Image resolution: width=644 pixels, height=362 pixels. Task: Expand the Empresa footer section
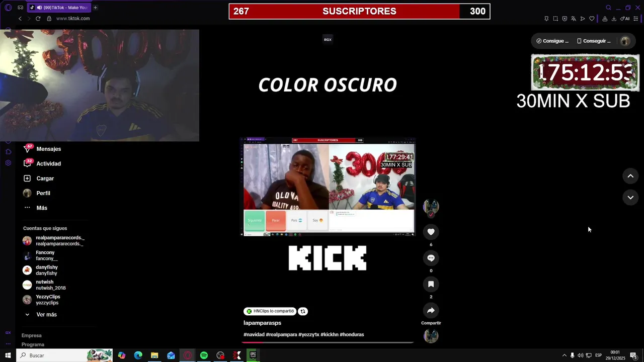pyautogui.click(x=32, y=335)
